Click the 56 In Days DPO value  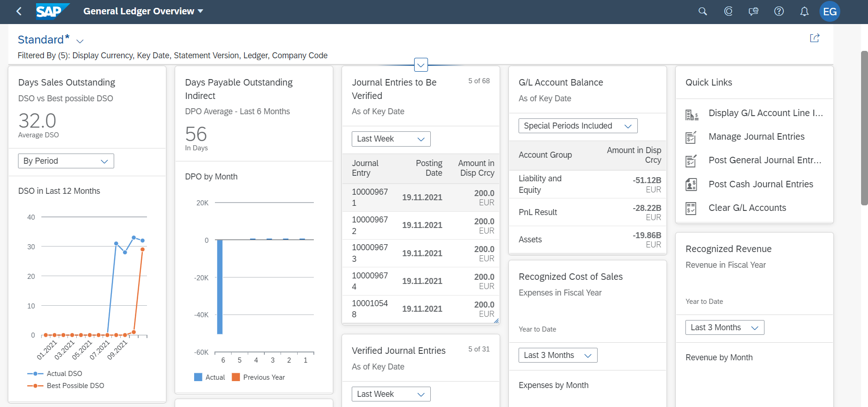(x=196, y=134)
